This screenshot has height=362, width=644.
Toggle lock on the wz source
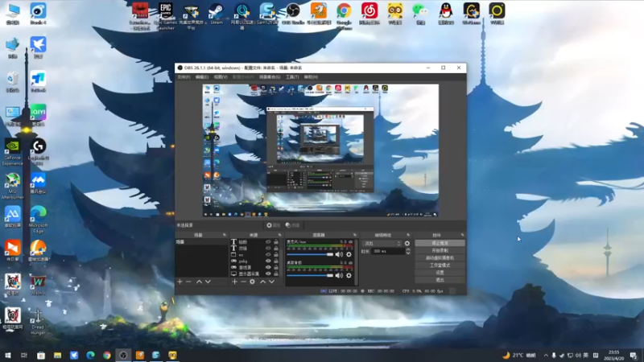276,255
